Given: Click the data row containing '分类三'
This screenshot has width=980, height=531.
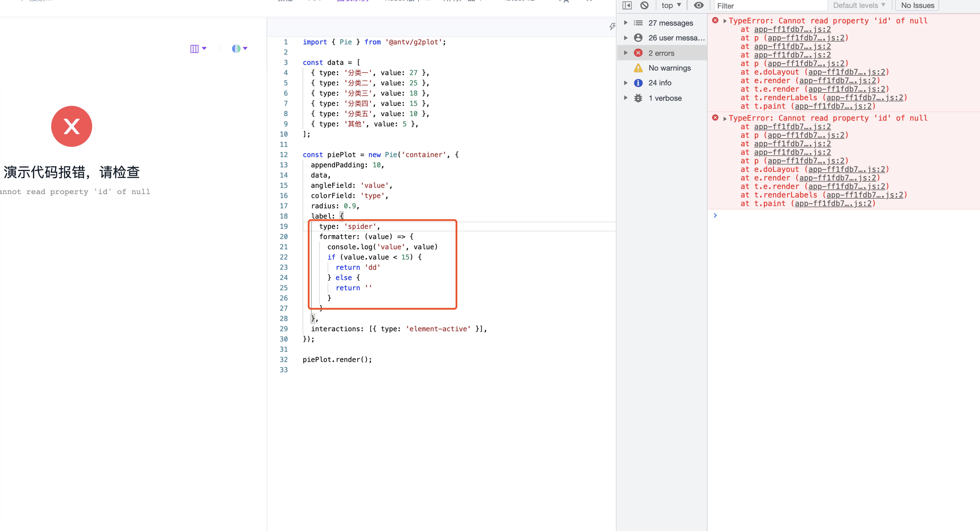Looking at the screenshot, I should pyautogui.click(x=370, y=93).
